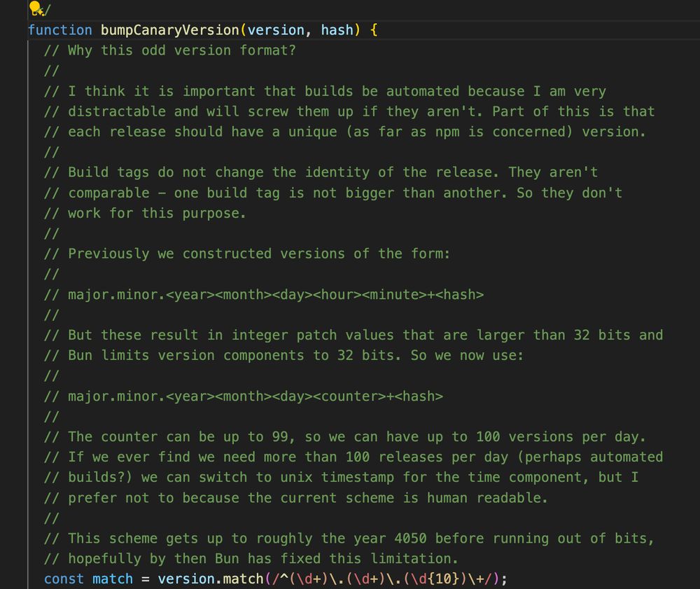Click the <year><month><day><counter> format comment line
The width and height of the screenshot is (700, 589).
pyautogui.click(x=244, y=396)
